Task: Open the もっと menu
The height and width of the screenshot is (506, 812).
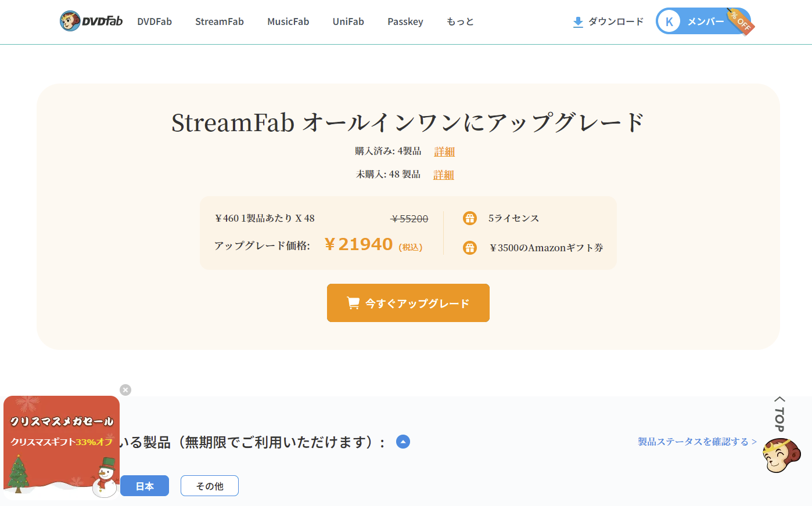Action: pos(460,21)
